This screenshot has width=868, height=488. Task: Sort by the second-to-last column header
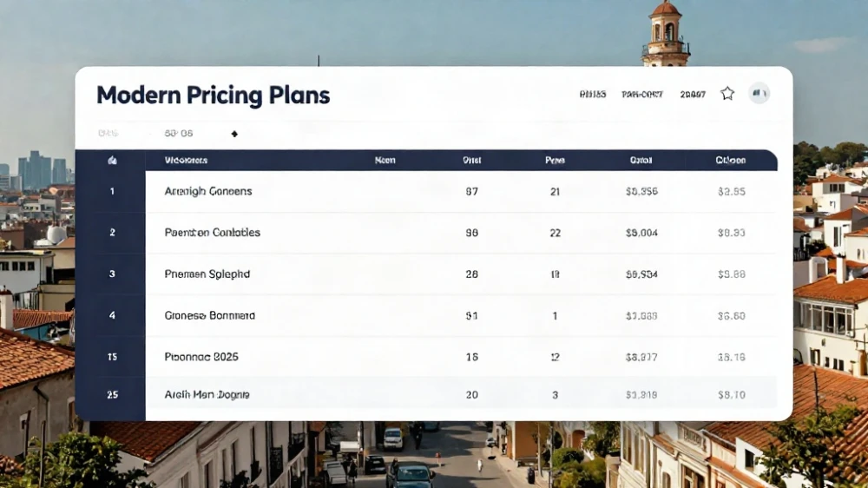pos(641,161)
